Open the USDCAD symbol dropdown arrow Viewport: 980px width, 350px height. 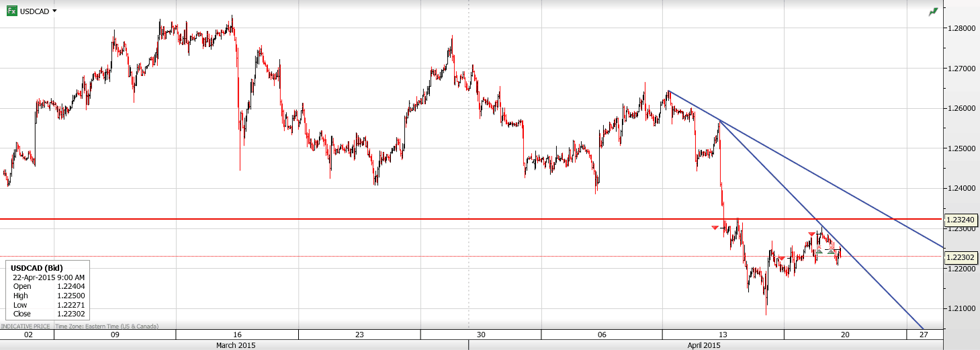(x=54, y=11)
